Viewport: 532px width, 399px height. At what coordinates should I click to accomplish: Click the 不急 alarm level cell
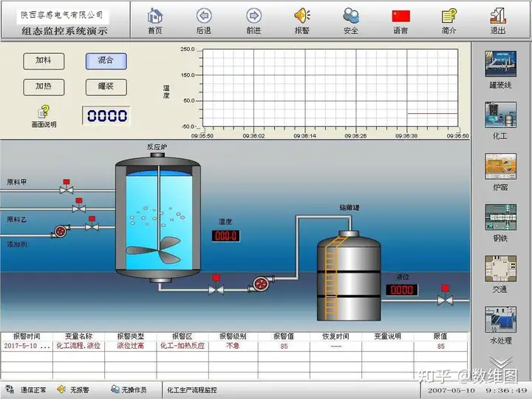pos(233,346)
